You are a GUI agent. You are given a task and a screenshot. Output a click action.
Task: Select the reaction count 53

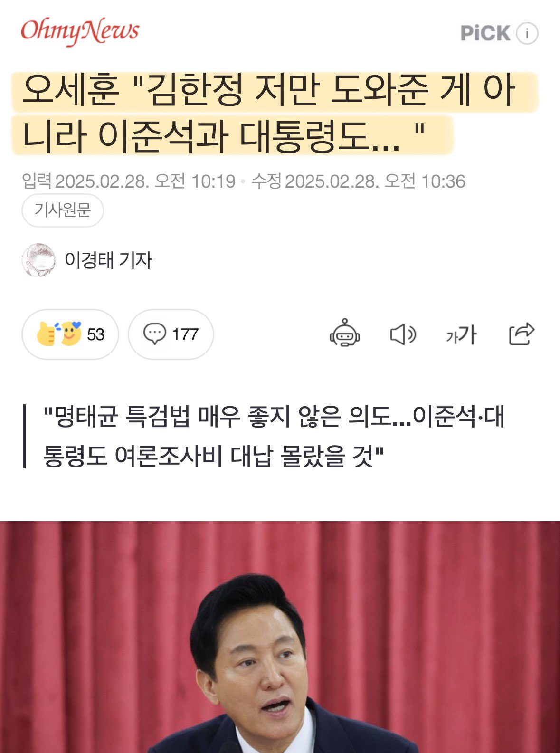click(95, 334)
